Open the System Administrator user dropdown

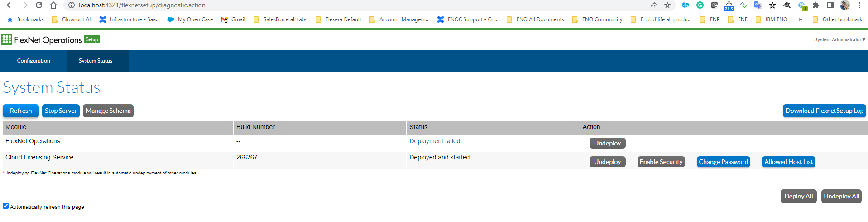point(840,39)
